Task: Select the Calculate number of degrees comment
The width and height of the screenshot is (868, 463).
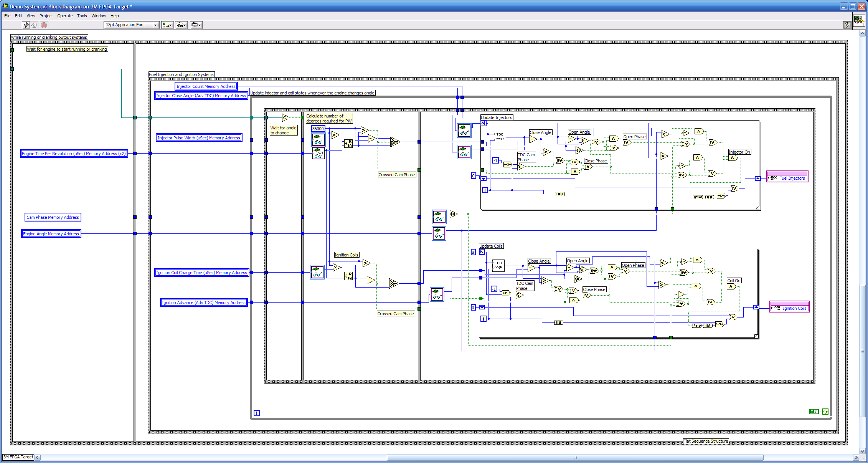Action: coord(329,118)
